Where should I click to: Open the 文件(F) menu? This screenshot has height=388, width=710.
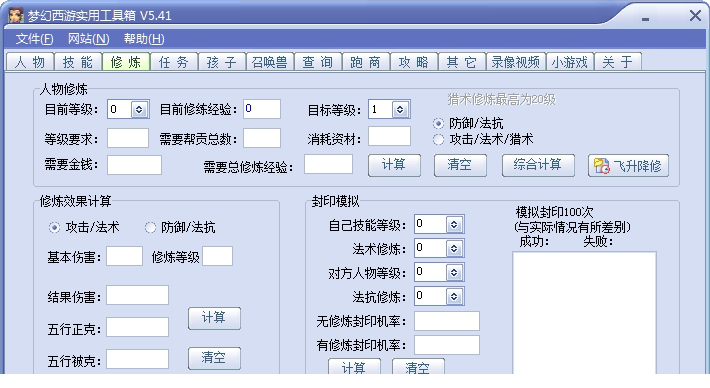34,39
